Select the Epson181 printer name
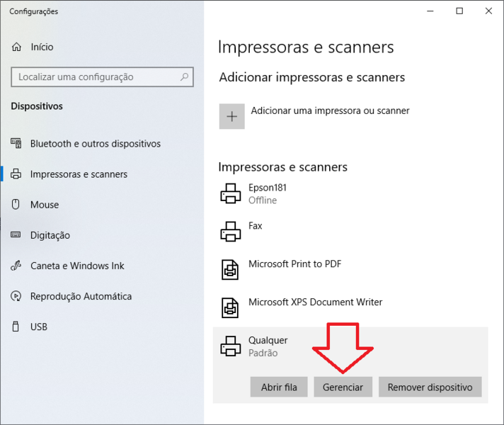 click(x=268, y=188)
